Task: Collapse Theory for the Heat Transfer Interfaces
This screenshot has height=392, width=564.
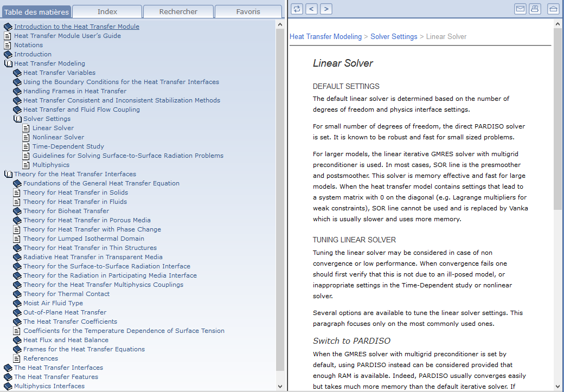Action: click(8, 174)
